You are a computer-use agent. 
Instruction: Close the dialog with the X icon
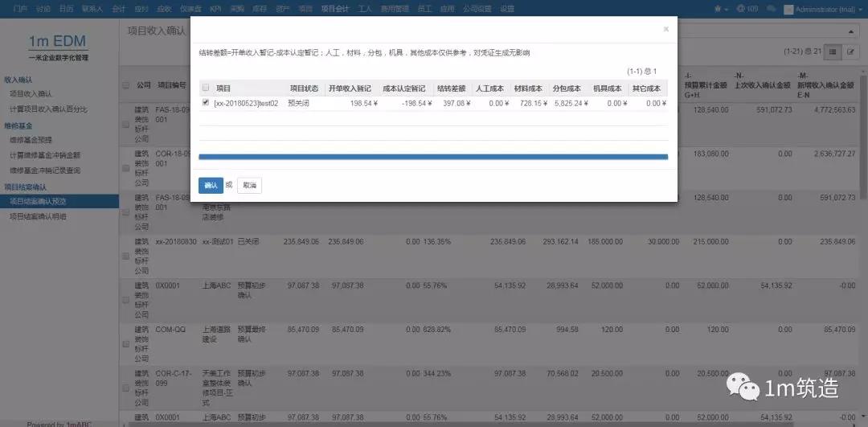coord(665,29)
